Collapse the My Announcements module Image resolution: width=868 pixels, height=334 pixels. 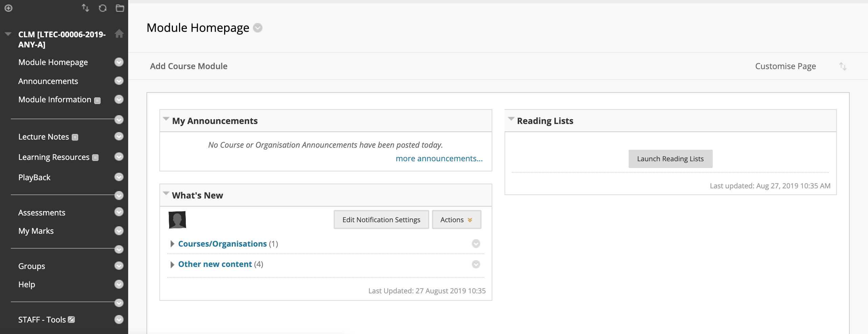pos(166,119)
